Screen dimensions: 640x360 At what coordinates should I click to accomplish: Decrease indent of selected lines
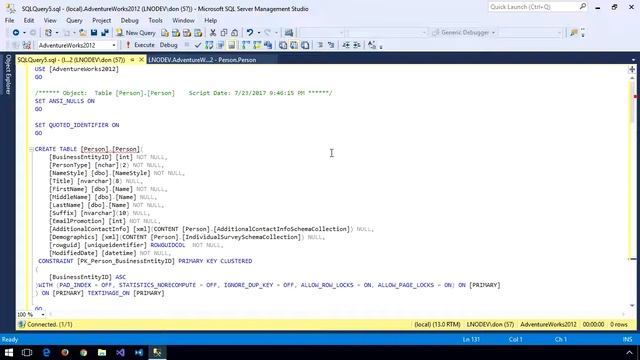[346, 45]
